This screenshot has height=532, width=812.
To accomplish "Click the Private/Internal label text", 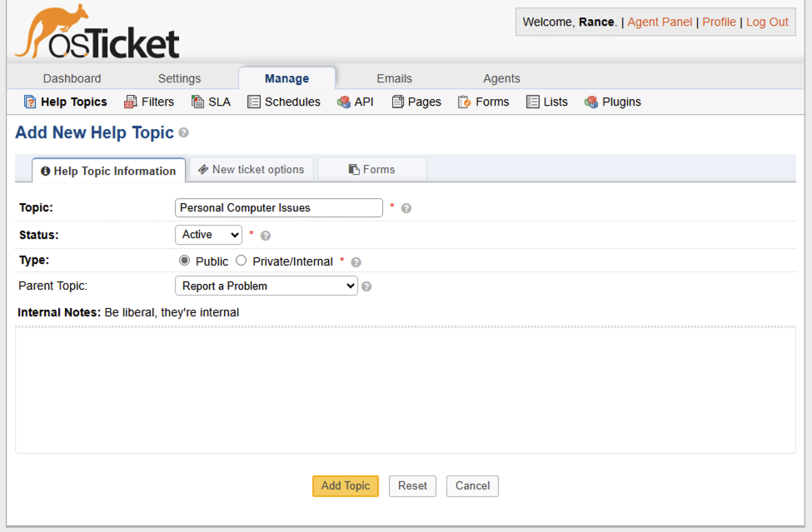I will [x=292, y=261].
